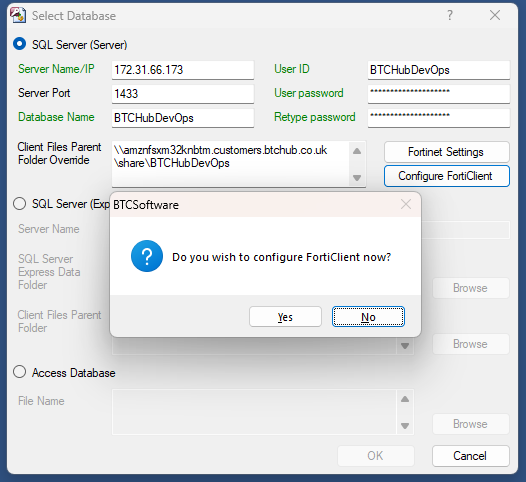Screen dimensions: 526x482
Task: Click the down arrow of Client Files Override box
Action: pos(357,177)
